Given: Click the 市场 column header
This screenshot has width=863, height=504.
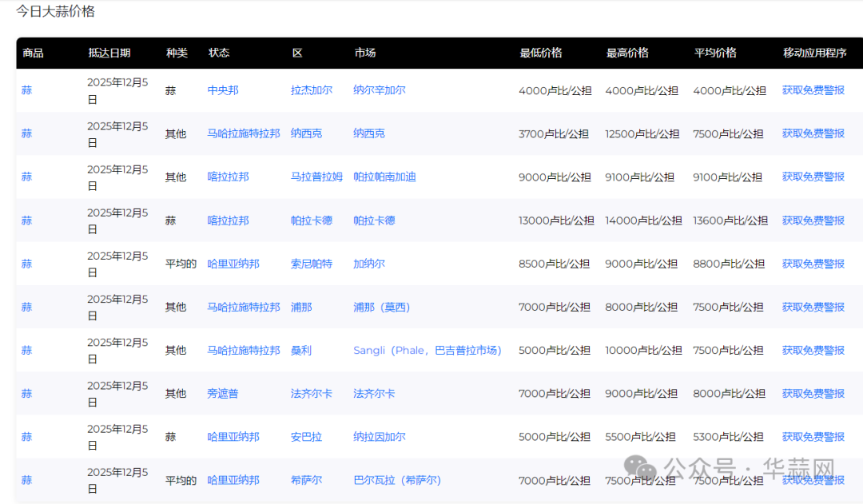Looking at the screenshot, I should [365, 53].
